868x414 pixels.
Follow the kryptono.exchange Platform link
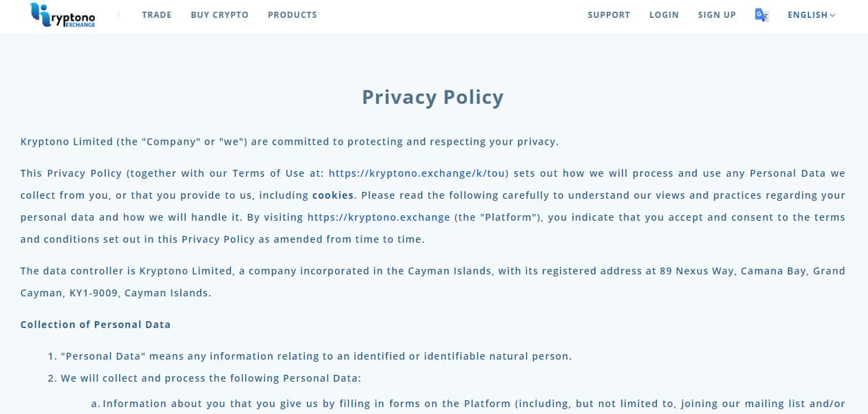pos(378,217)
